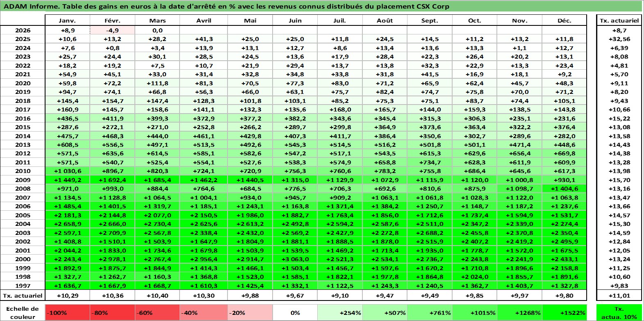
Task: Click the 'Juin' column header
Action: point(295,20)
